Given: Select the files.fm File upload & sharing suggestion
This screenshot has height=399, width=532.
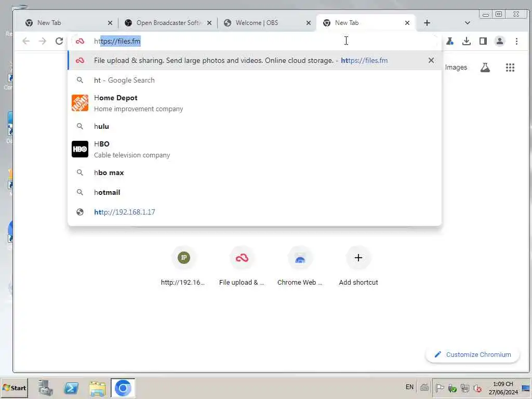Looking at the screenshot, I should tap(255, 60).
